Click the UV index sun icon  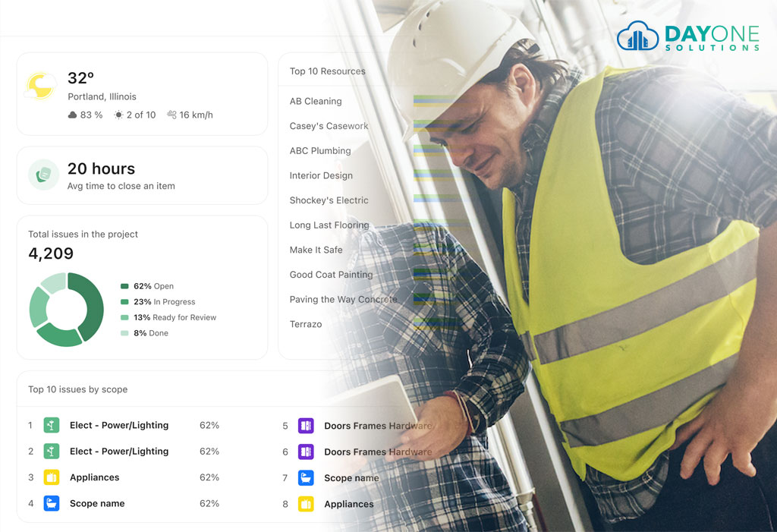118,115
